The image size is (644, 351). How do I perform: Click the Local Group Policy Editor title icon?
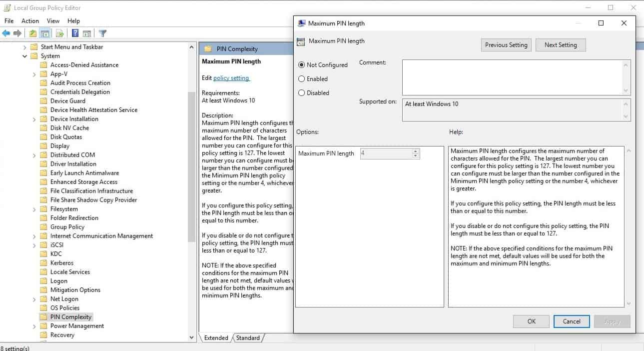coord(7,8)
